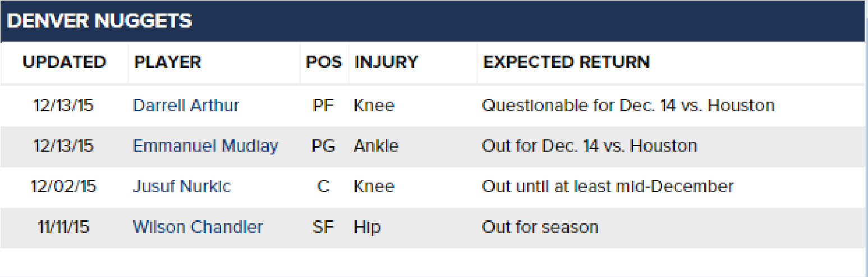Click the SF position cell
868x277 pixels.
tap(323, 227)
